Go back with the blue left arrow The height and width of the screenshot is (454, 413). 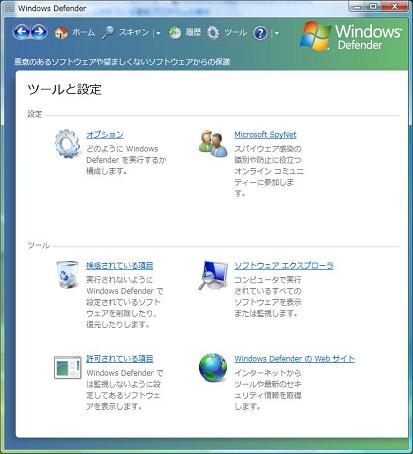tap(22, 32)
